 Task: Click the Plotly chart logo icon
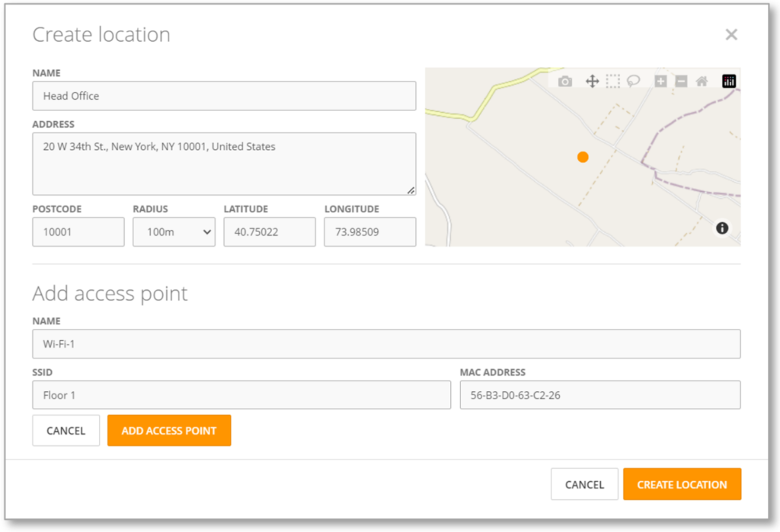click(729, 81)
